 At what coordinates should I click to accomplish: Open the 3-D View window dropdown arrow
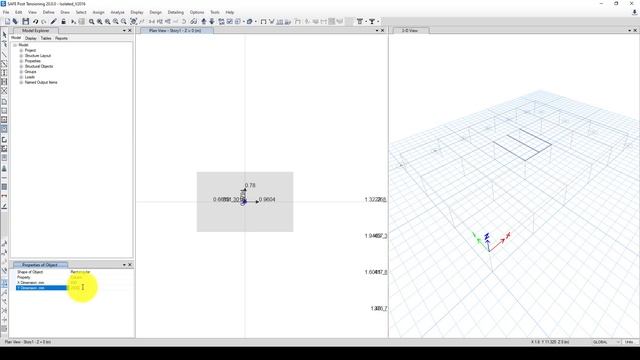[x=629, y=31]
